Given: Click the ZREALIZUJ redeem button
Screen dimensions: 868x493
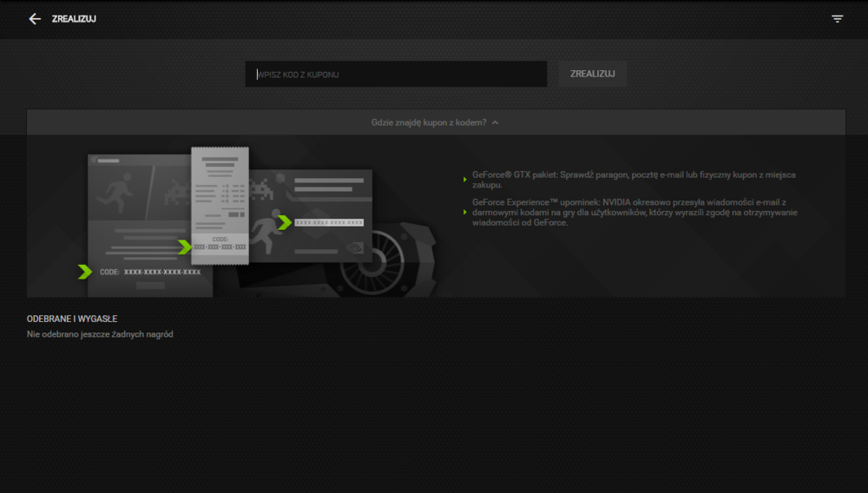Looking at the screenshot, I should click(x=592, y=74).
